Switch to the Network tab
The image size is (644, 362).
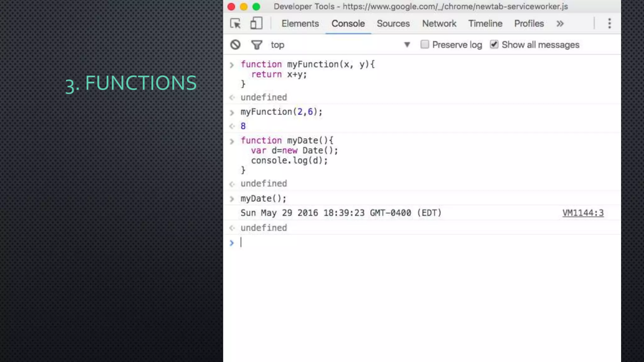(x=439, y=24)
